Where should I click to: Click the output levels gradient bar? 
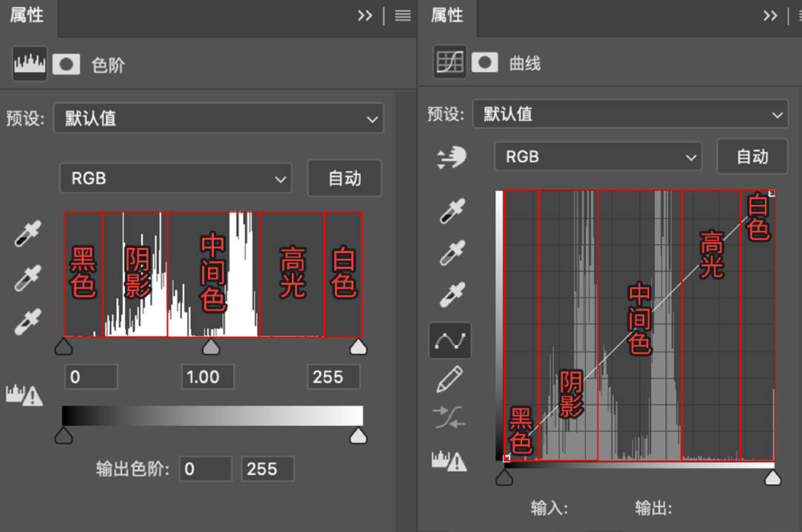tap(212, 416)
